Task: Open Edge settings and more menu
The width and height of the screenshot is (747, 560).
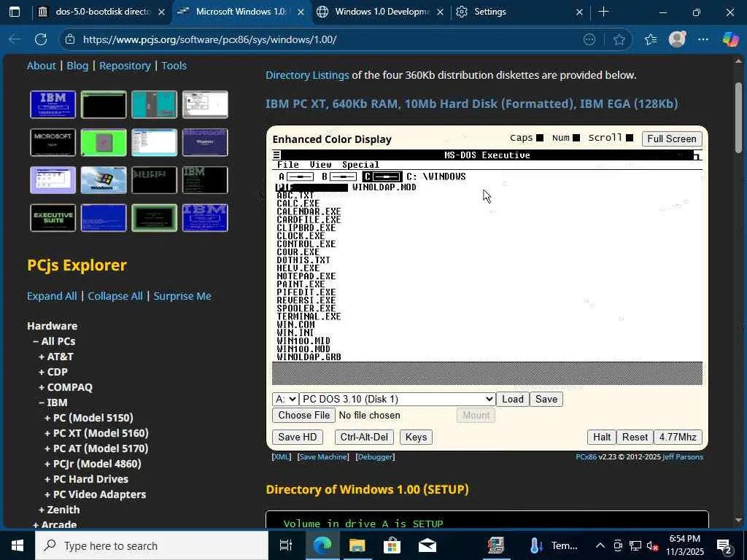Action: pyautogui.click(x=703, y=39)
